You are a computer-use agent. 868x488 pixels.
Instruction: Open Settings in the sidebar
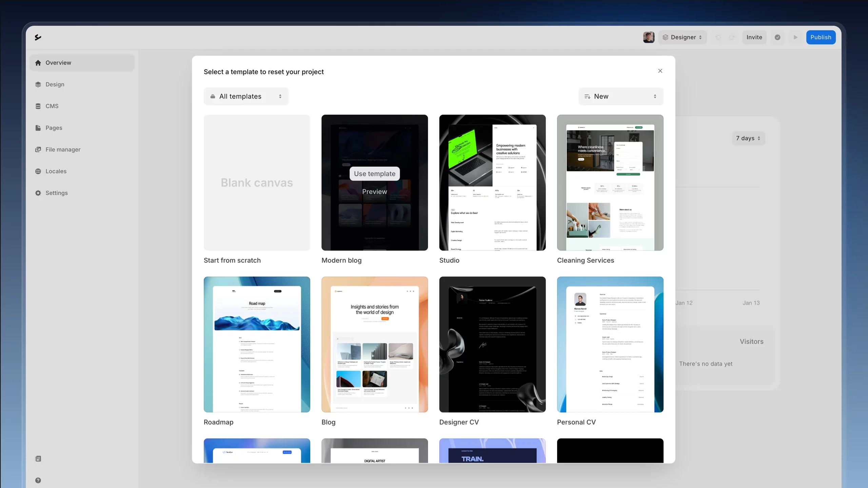pos(57,193)
